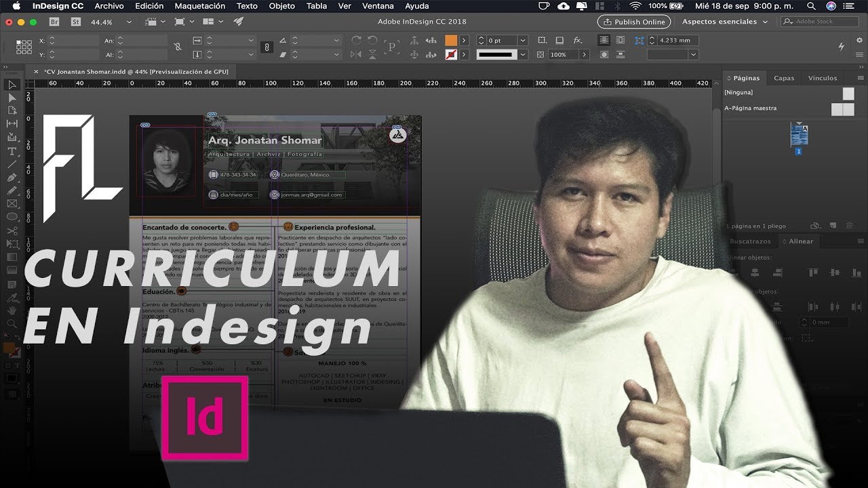
Task: Open macOS Spotlight search icon
Action: coord(812,5)
